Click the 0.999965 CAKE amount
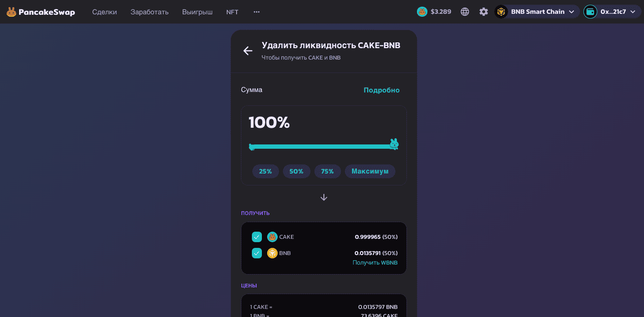This screenshot has height=317, width=644. 368,237
